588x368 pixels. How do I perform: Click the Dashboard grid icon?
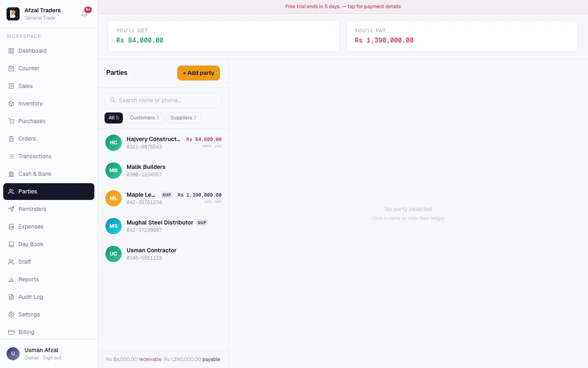(11, 51)
